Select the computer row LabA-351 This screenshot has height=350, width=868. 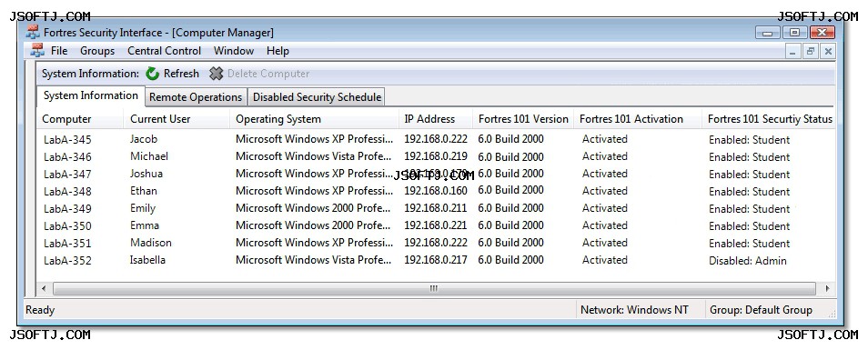coord(435,243)
